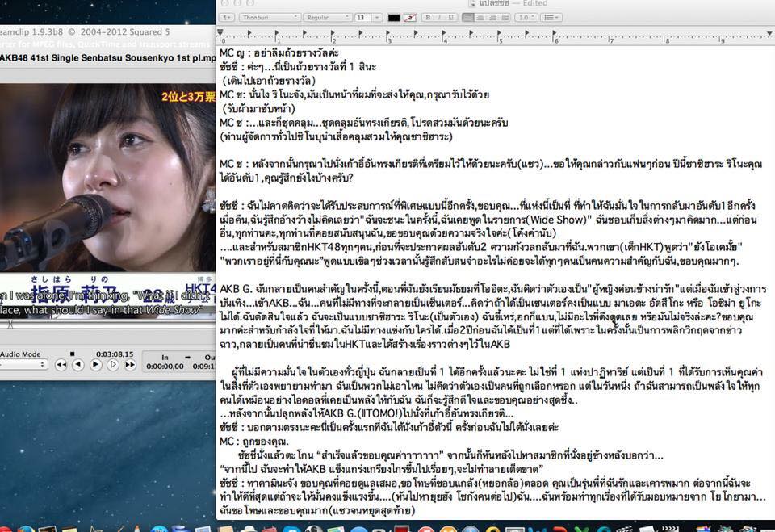Justify the text alignment
Viewport: 775px width, 532px height.
(505, 17)
